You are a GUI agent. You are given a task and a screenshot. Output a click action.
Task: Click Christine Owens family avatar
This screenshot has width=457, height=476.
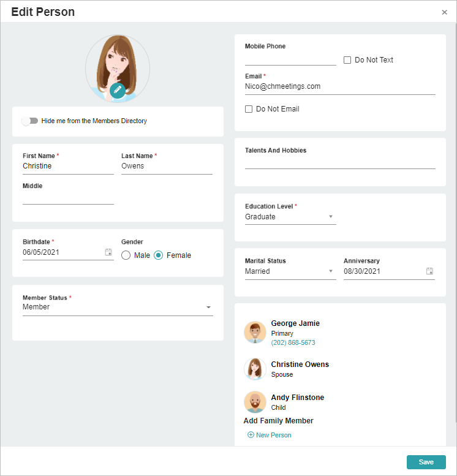click(255, 369)
